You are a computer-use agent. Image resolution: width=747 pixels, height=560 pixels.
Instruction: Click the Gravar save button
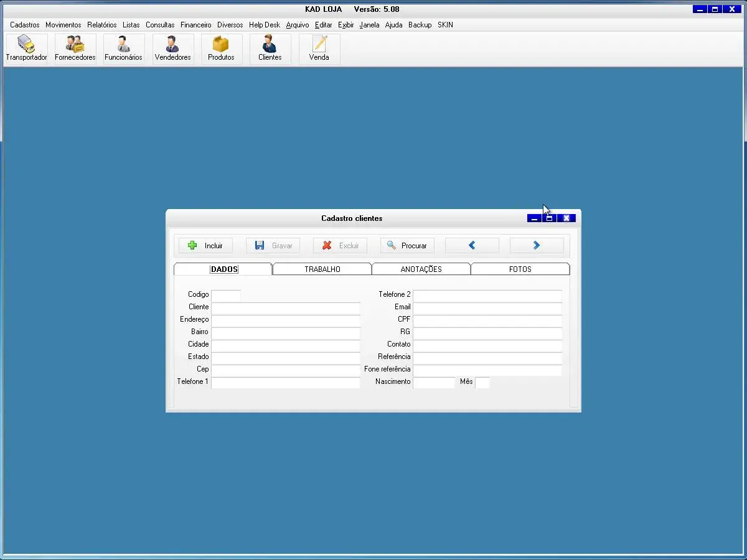click(273, 246)
